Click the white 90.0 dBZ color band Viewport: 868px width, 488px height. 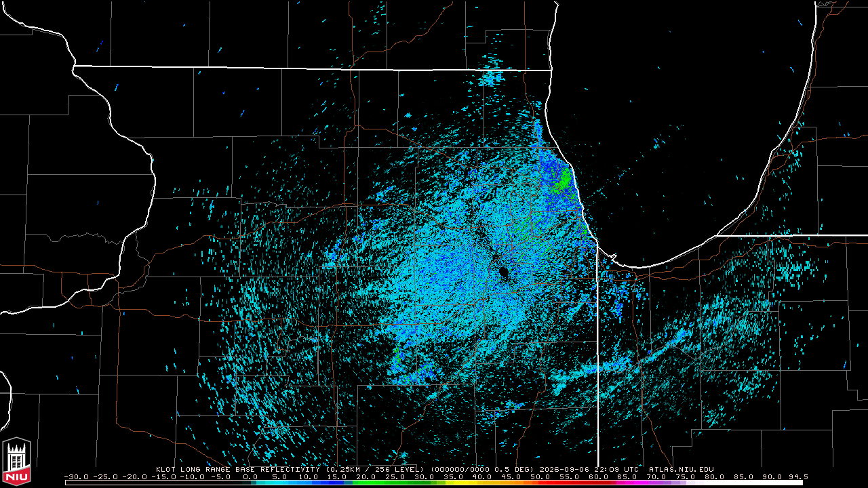pyautogui.click(x=772, y=482)
